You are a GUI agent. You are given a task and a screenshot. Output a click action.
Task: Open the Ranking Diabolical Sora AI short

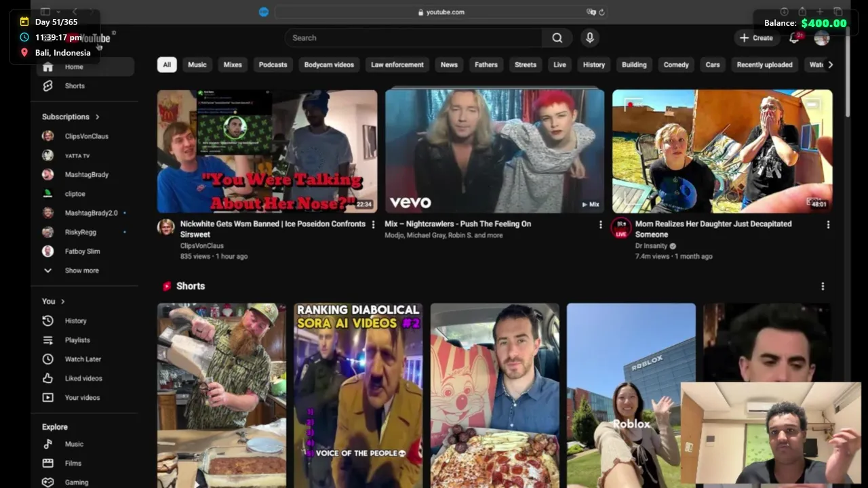click(x=358, y=395)
